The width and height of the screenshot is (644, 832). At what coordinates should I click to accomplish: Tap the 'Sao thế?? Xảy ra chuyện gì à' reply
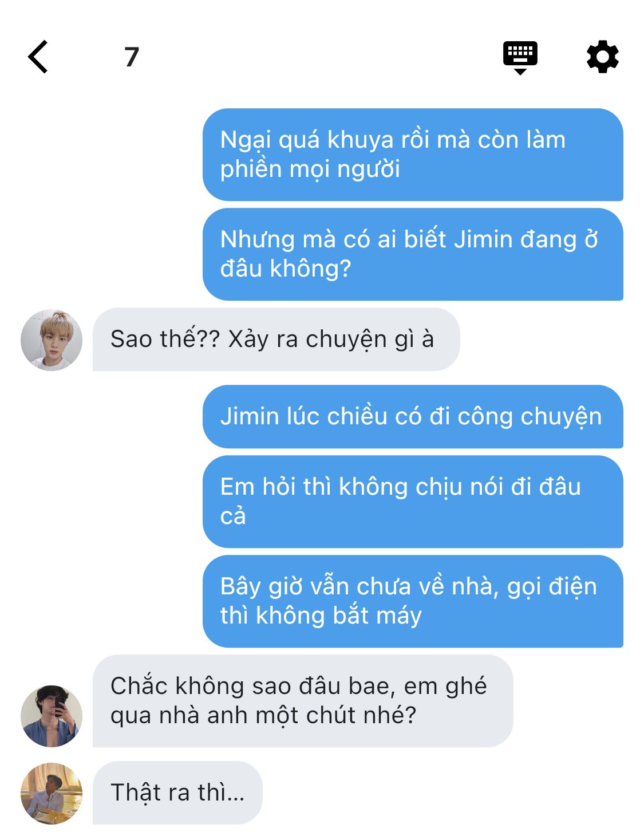[276, 340]
